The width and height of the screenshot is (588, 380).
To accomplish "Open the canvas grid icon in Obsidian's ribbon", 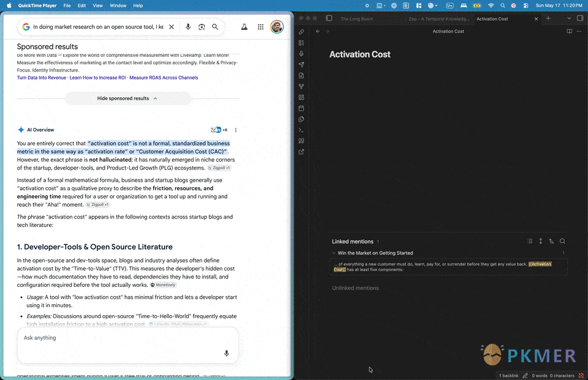I will click(301, 97).
